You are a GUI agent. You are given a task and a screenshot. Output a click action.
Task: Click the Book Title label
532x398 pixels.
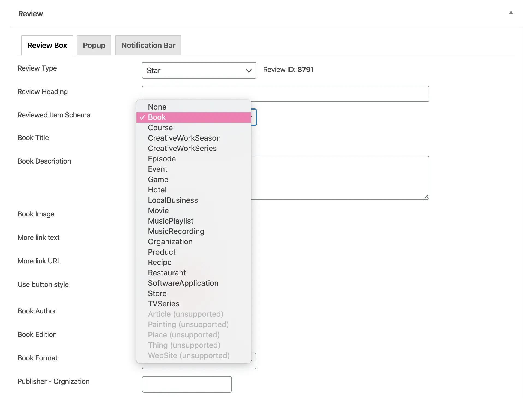33,138
